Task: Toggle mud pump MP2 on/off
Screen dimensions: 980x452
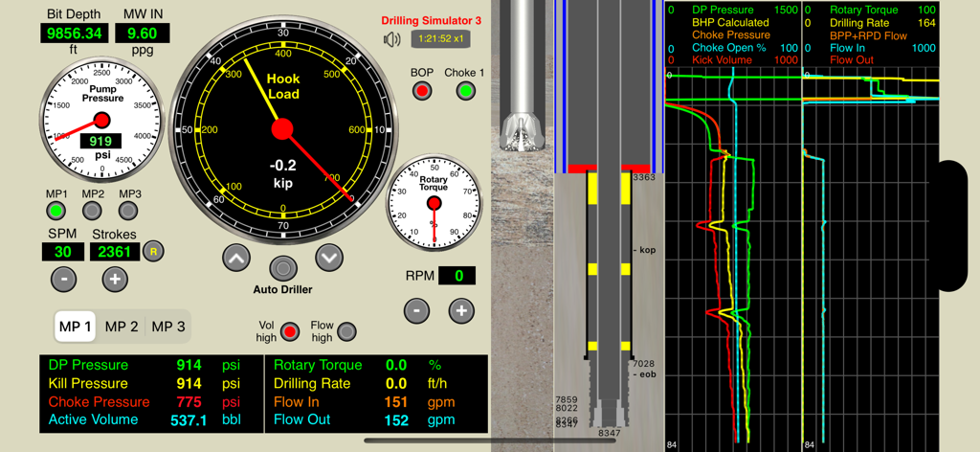Action: 93,211
